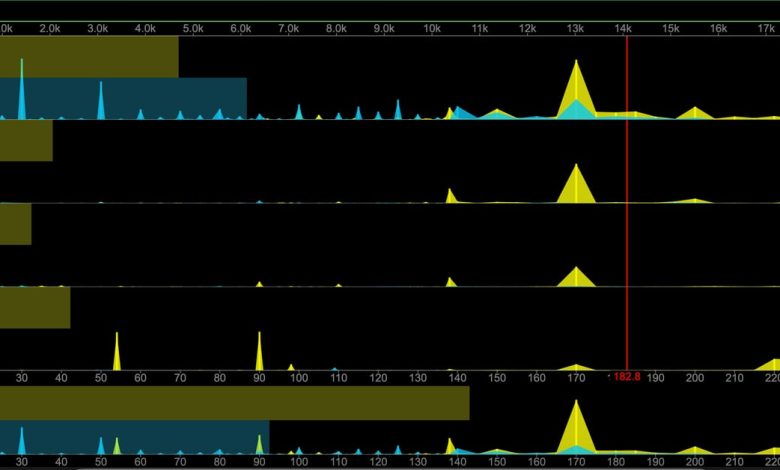Click the wide olive bar below the 182.8 ruler
This screenshot has width=780, height=470.
click(234, 403)
